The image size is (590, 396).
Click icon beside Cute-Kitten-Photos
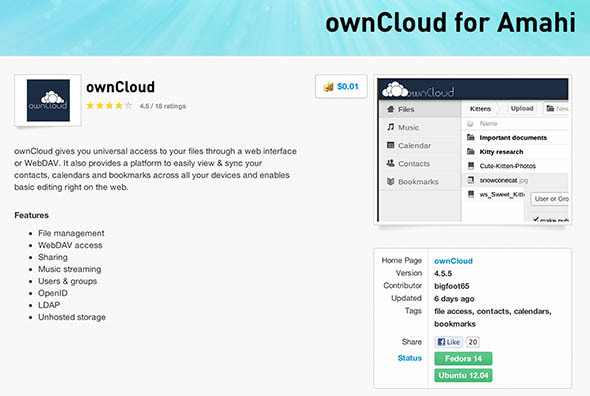(471, 166)
